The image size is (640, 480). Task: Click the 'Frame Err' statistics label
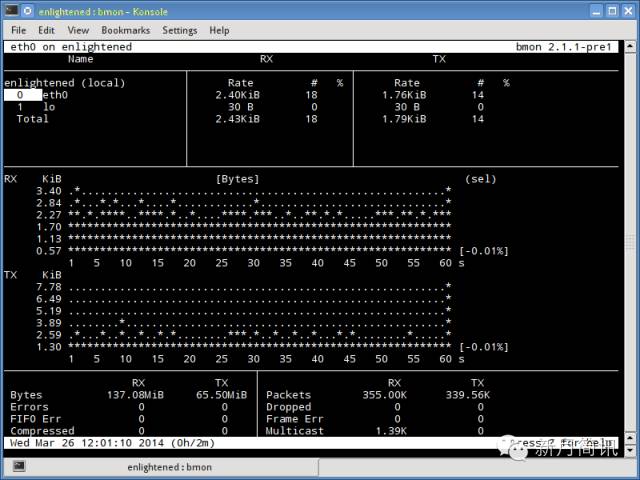pos(295,419)
